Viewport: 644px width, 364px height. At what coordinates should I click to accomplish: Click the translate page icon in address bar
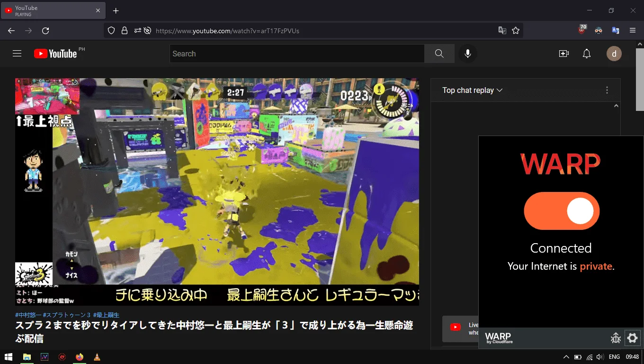pos(502,31)
